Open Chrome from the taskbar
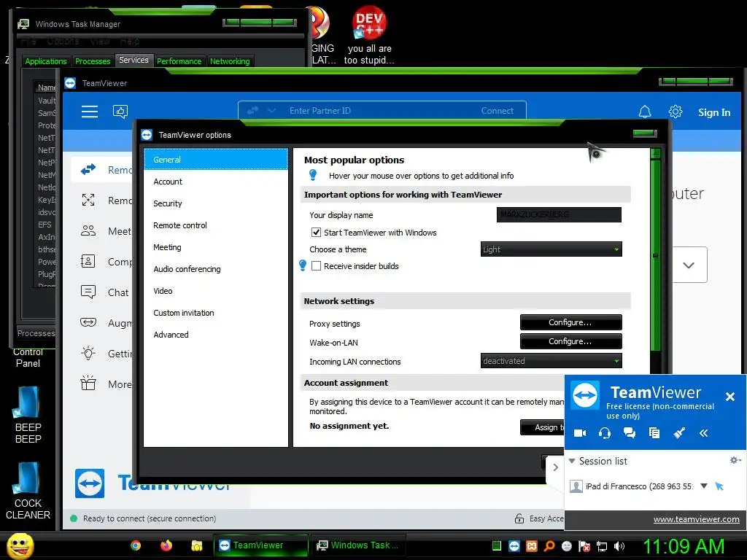Viewport: 747px width, 560px height. (136, 545)
